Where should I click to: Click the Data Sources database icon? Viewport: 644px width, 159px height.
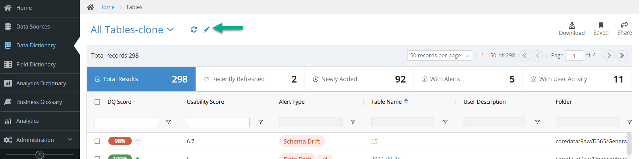[x=8, y=26]
